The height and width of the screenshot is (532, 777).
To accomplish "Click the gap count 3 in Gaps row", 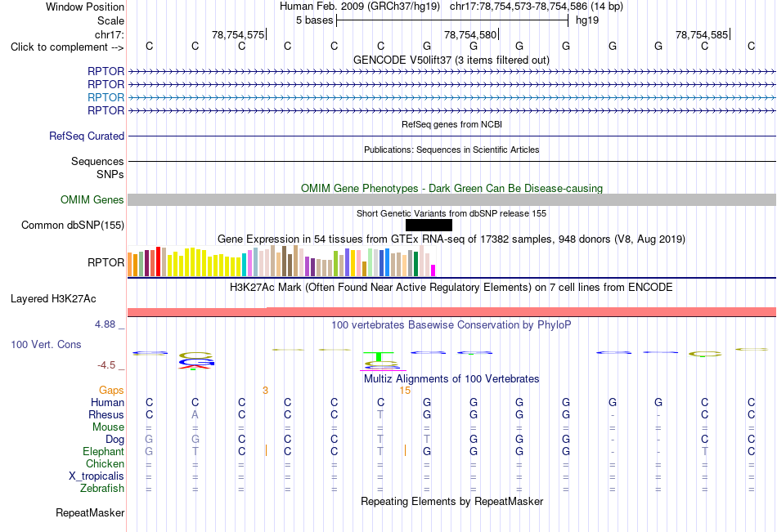I will coord(265,391).
